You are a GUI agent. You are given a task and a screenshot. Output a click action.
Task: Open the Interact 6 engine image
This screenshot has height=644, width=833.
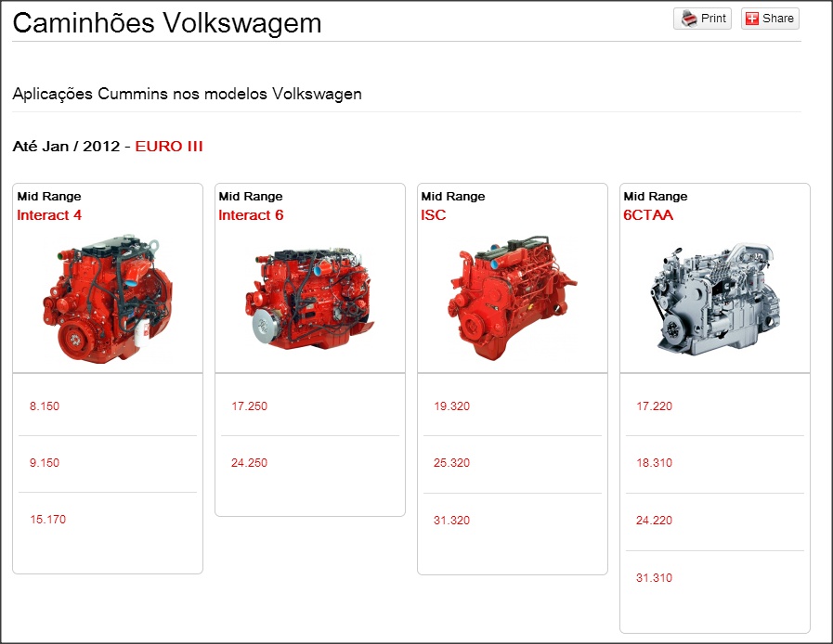(x=310, y=299)
